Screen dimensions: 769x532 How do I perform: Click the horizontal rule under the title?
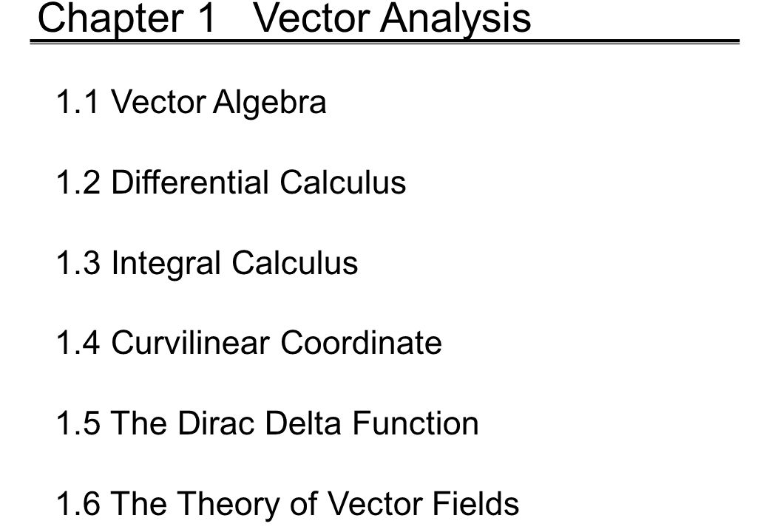(384, 42)
